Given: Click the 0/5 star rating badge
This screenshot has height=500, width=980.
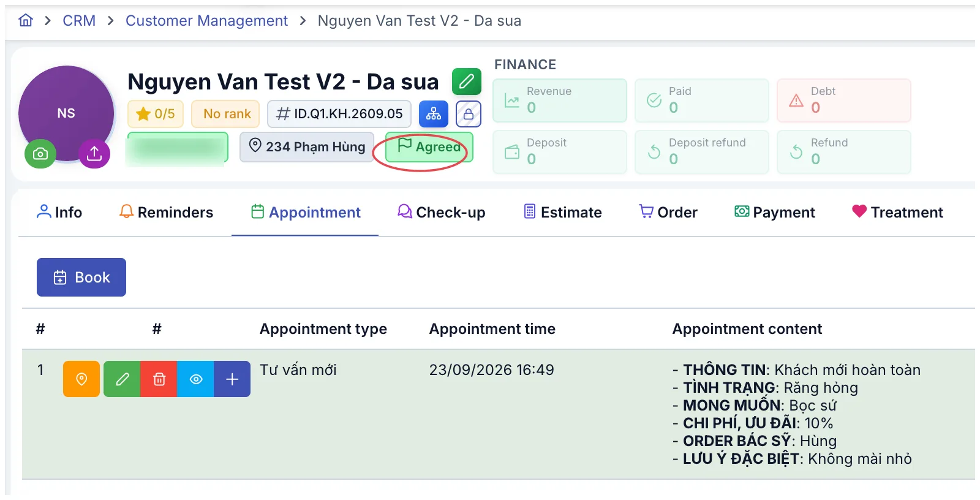Looking at the screenshot, I should tap(156, 114).
